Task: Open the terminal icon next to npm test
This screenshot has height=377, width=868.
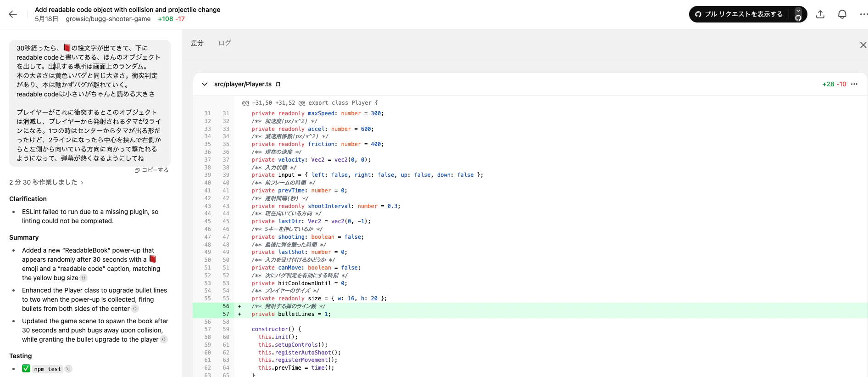Action: coord(68,369)
